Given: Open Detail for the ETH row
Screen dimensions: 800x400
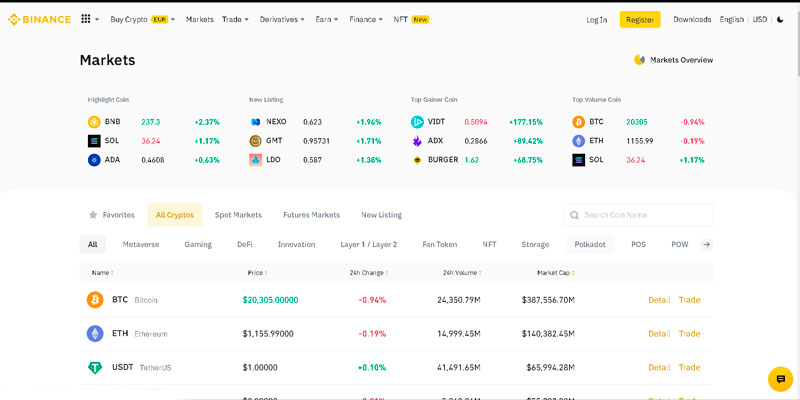Looking at the screenshot, I should [x=659, y=334].
